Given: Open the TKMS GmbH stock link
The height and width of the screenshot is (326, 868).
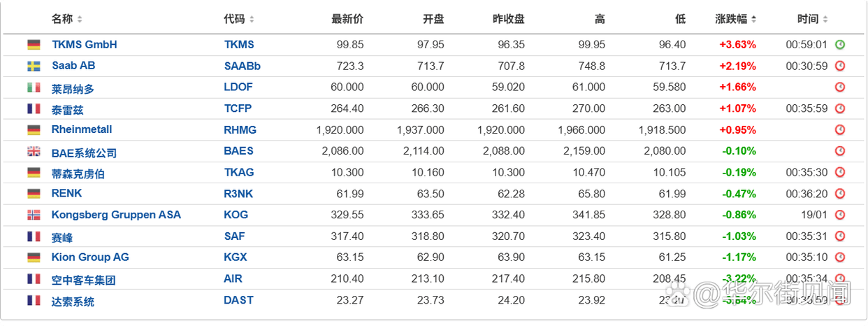Looking at the screenshot, I should (x=85, y=45).
